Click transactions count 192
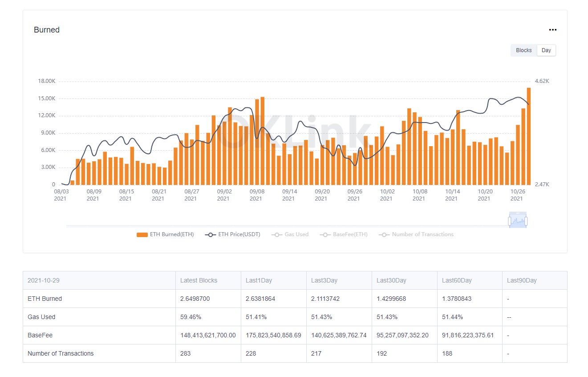This screenshot has height=377, width=588. pos(381,353)
